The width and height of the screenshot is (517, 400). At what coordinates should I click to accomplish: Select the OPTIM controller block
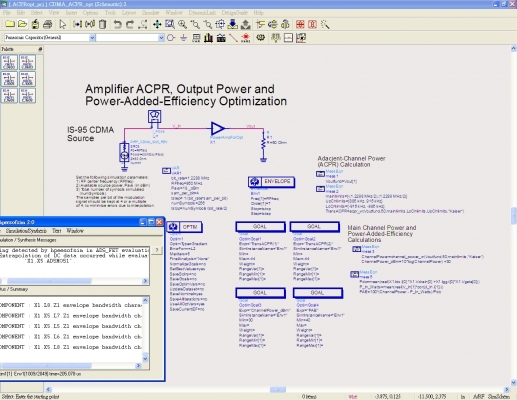[x=184, y=227]
